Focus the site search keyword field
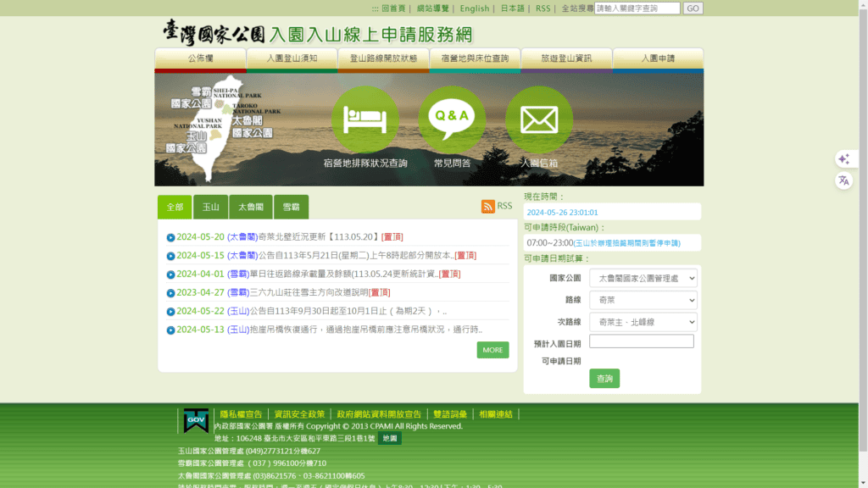Viewport: 868px width, 488px height. click(x=637, y=8)
